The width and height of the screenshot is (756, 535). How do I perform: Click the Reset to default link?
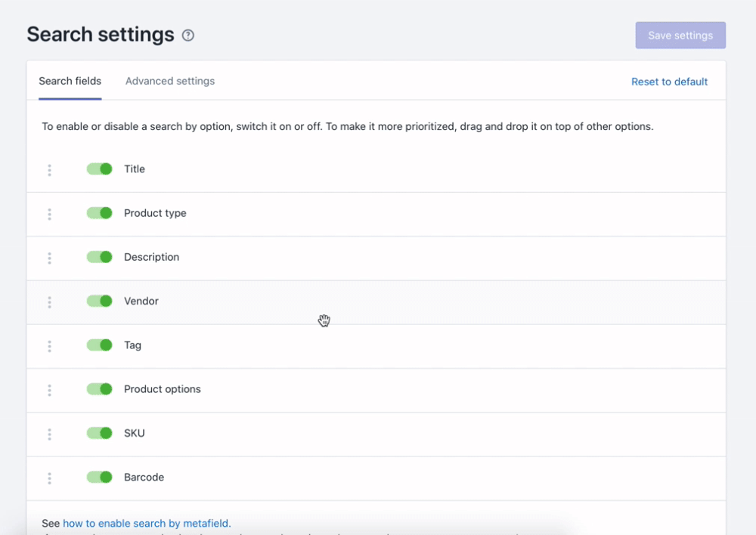pyautogui.click(x=669, y=82)
